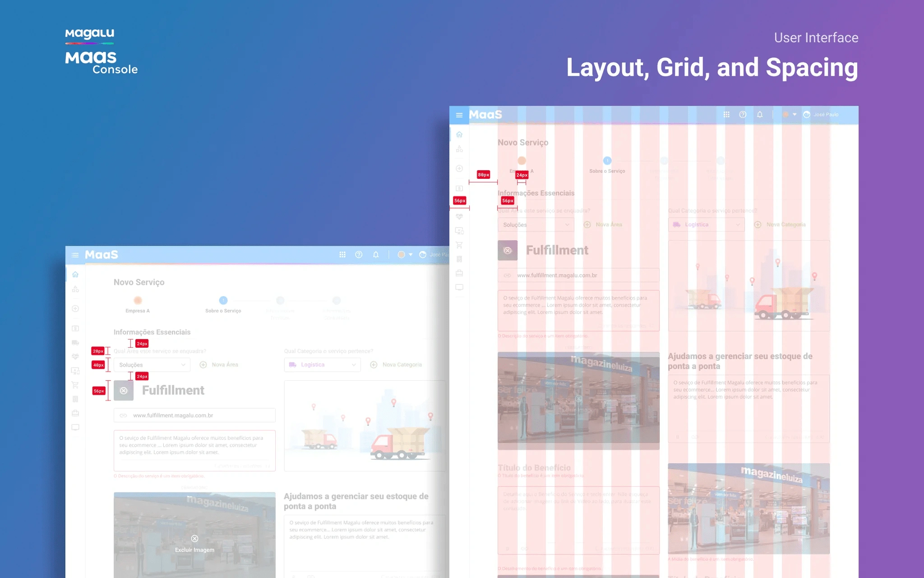Screen dimensions: 924x578
Task: Click help question mark icon in right mockup
Action: point(743,115)
